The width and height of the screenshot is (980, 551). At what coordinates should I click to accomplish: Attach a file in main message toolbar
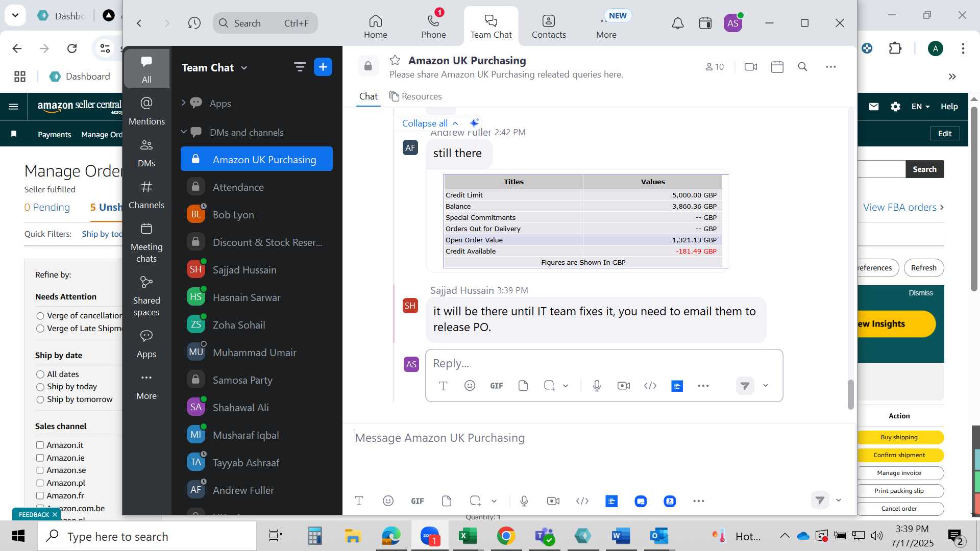tap(447, 501)
